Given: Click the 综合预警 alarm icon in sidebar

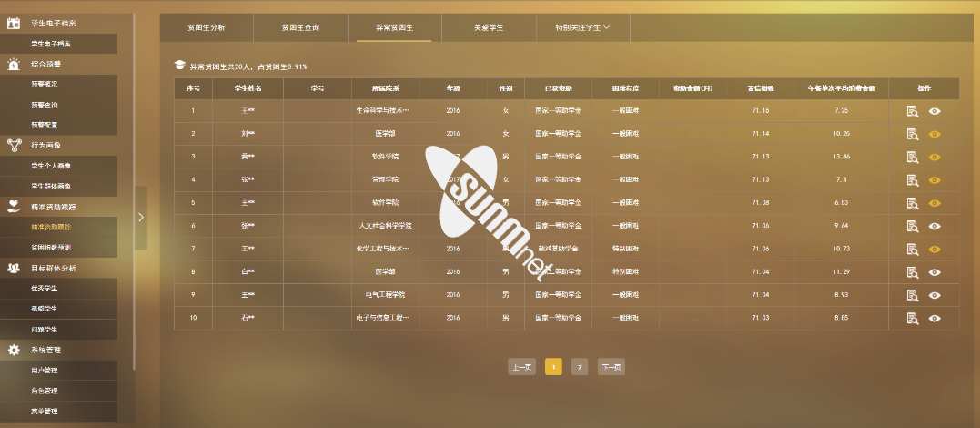Looking at the screenshot, I should pos(14,65).
